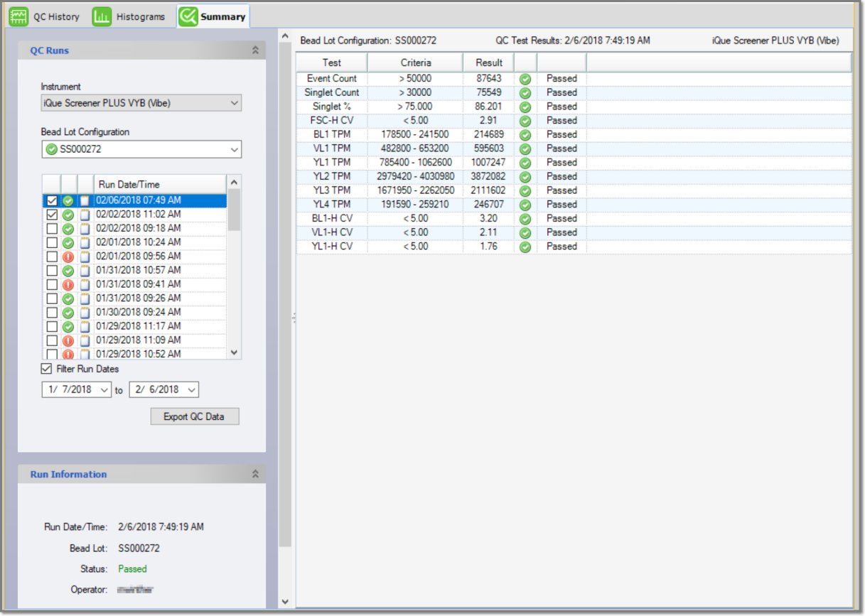Viewport: 865px width, 616px height.
Task: Select the 02/01/2018 10:24 AM run row
Action: pos(135,243)
